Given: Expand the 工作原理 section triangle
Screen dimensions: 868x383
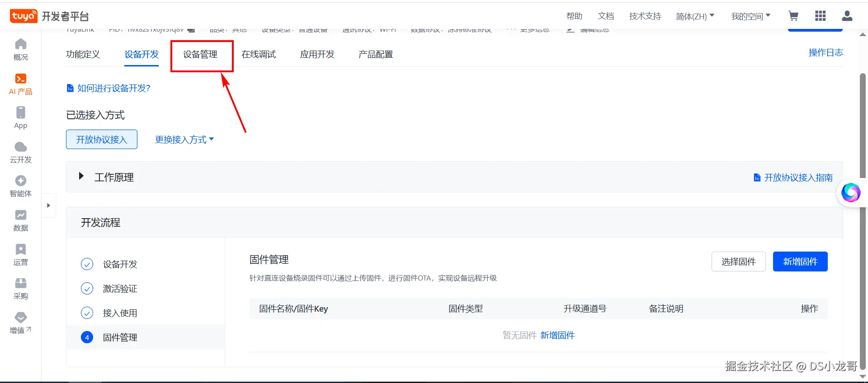Looking at the screenshot, I should click(81, 176).
